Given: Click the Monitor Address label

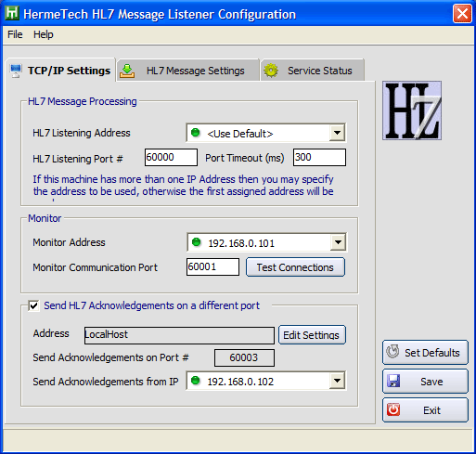Looking at the screenshot, I should click(69, 242).
